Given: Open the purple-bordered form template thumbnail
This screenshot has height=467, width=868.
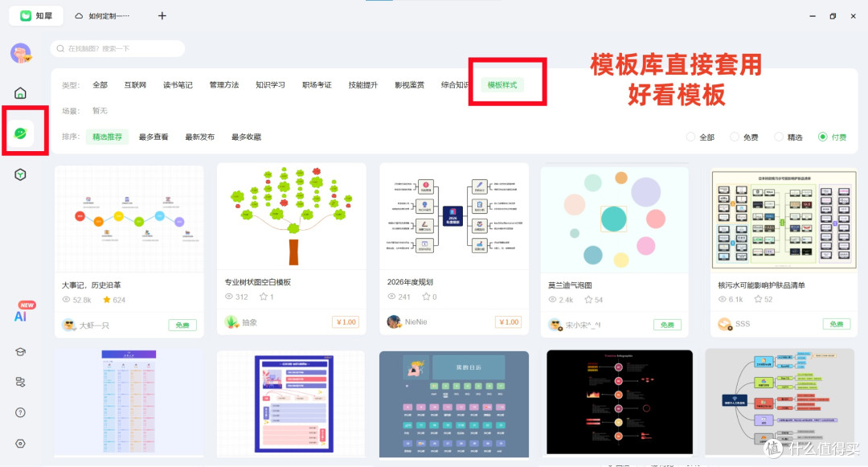Looking at the screenshot, I should click(291, 404).
